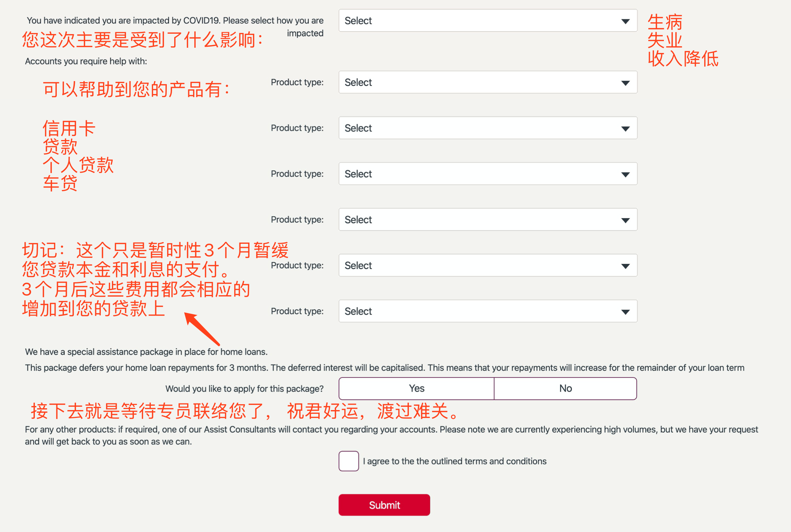Click the Submit button
Image resolution: width=791 pixels, height=532 pixels.
pos(384,505)
